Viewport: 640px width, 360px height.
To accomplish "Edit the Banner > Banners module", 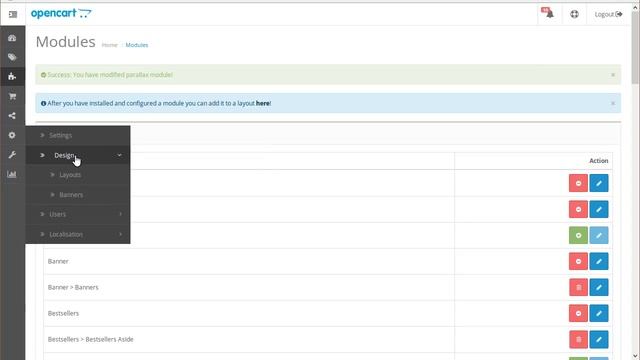I will (599, 287).
